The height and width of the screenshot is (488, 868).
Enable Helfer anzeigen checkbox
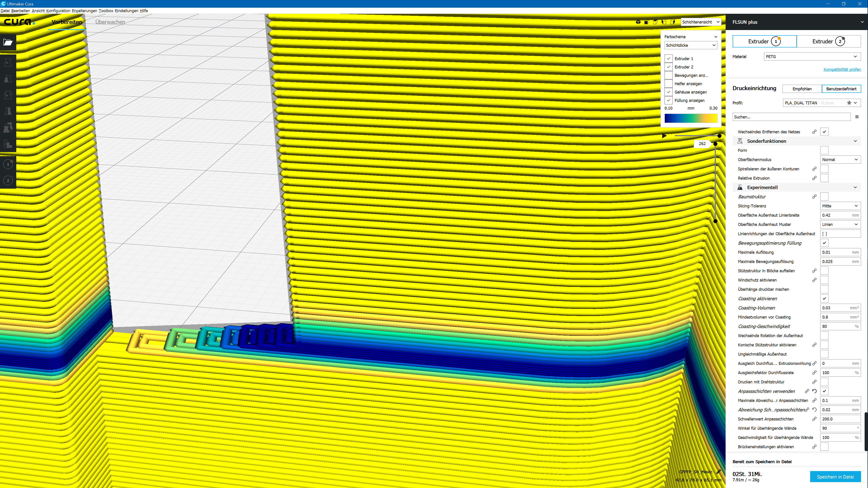pyautogui.click(x=669, y=84)
